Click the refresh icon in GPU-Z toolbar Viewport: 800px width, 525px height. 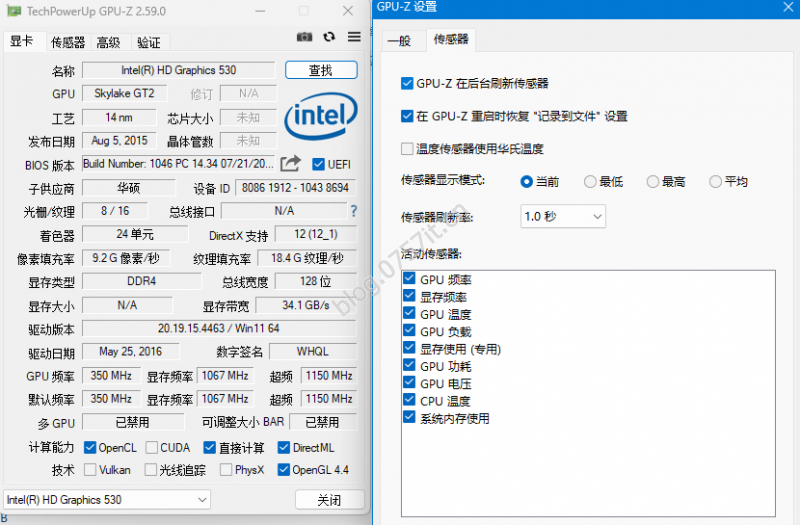click(x=329, y=37)
